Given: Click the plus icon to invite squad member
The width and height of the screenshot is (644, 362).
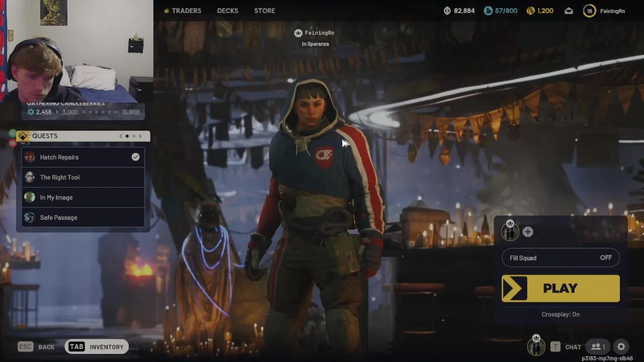Looking at the screenshot, I should [x=528, y=232].
